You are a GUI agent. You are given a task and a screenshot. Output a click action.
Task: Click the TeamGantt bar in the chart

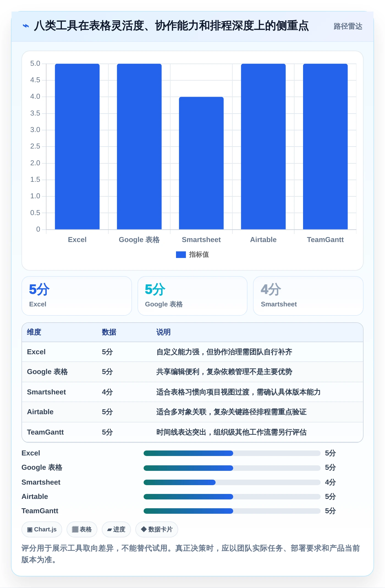click(x=325, y=146)
